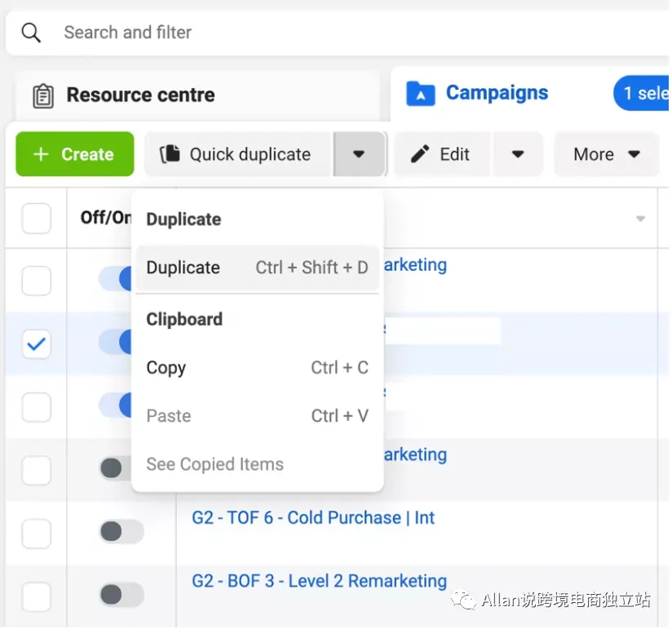
Task: Click the plus icon on Create
Action: (x=41, y=154)
